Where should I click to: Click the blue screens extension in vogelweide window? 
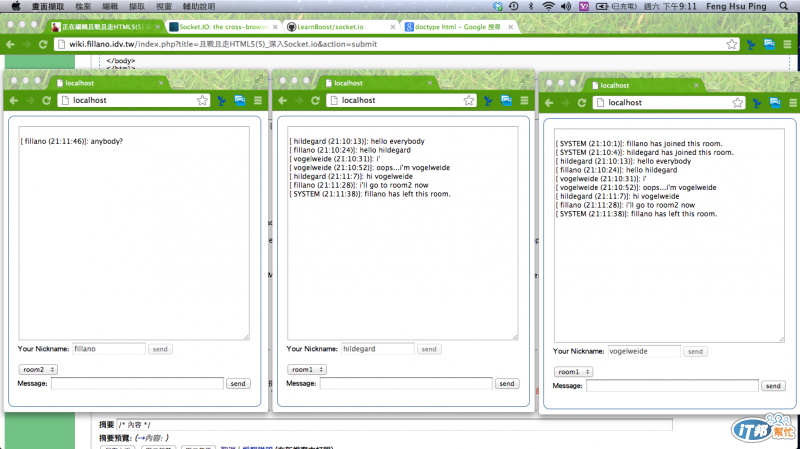pos(775,103)
